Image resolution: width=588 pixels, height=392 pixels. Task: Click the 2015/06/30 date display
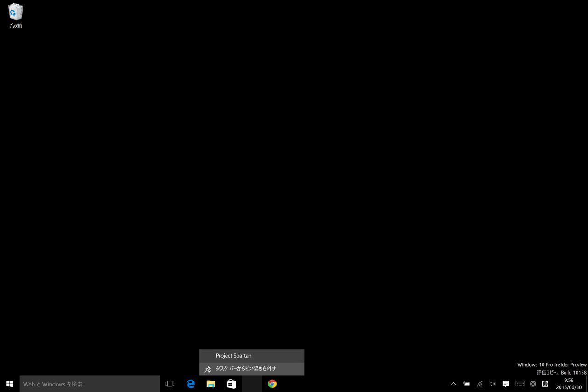pos(569,387)
